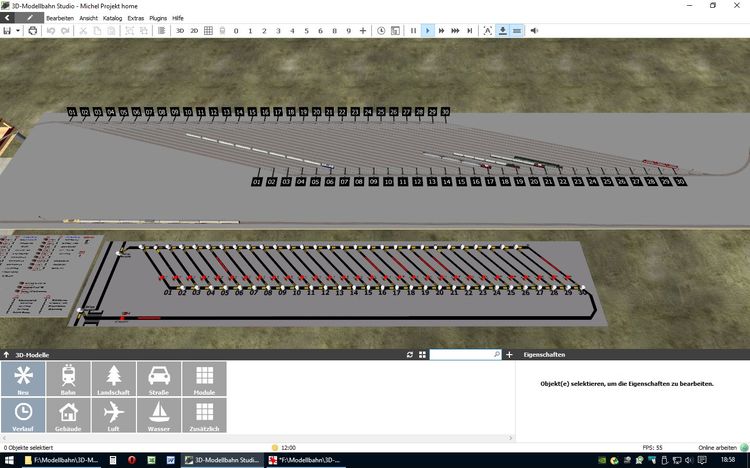The width and height of the screenshot is (750, 468).
Task: Open the Bahn model category
Action: pyautogui.click(x=68, y=379)
